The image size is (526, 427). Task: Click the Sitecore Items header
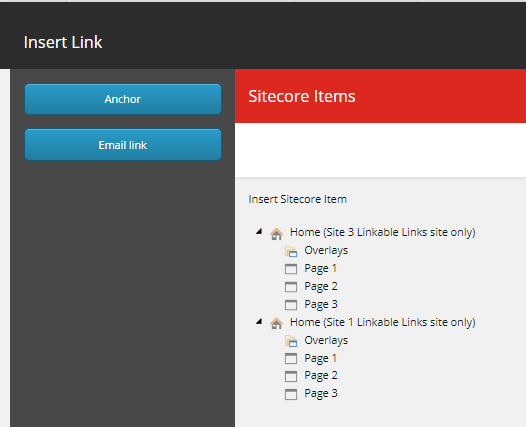[302, 96]
